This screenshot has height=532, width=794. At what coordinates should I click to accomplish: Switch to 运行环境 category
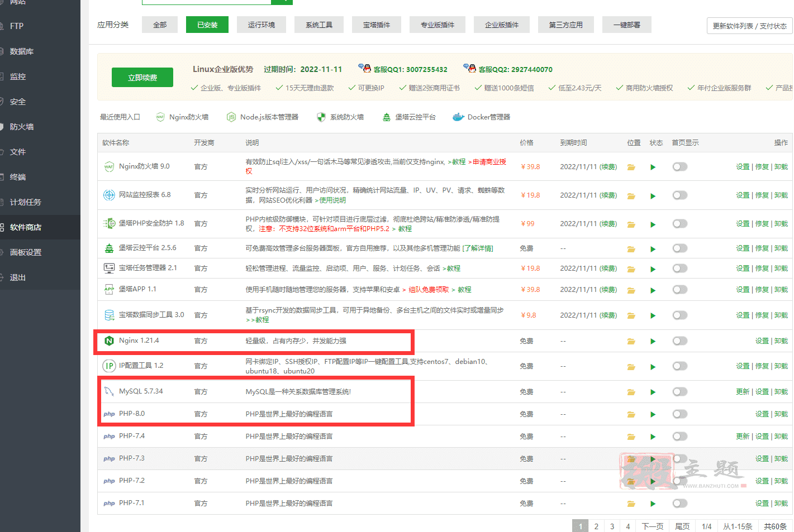pyautogui.click(x=262, y=25)
